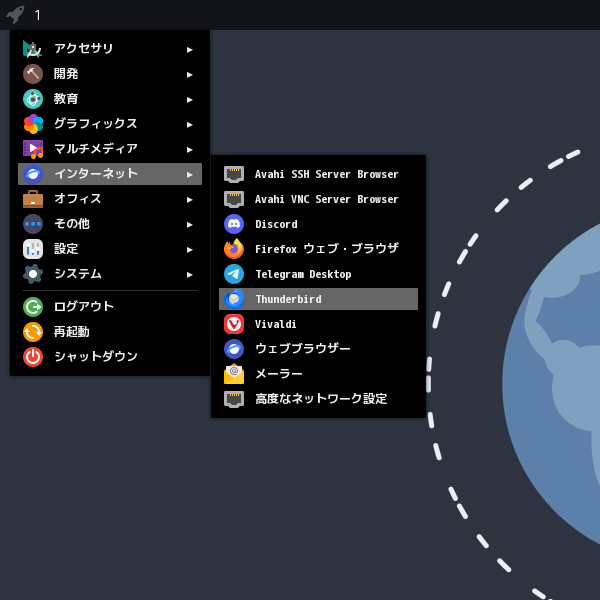Select Avahi SSH Server Browser entry
The width and height of the screenshot is (600, 600).
pyautogui.click(x=318, y=174)
